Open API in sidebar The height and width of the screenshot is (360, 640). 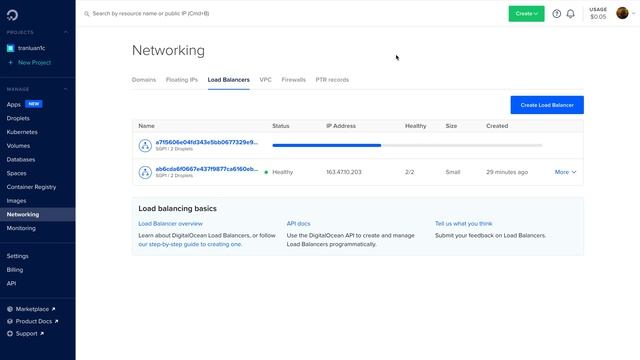tap(11, 283)
